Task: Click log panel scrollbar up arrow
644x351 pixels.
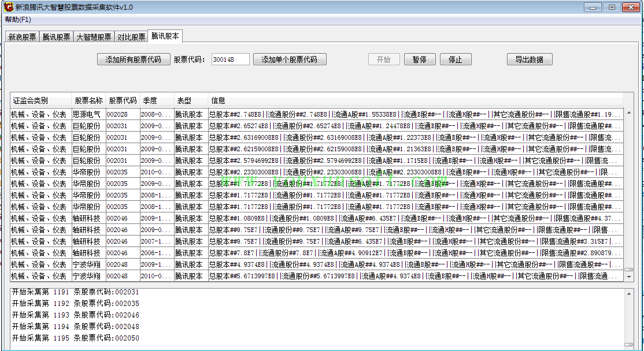Action: pos(628,294)
